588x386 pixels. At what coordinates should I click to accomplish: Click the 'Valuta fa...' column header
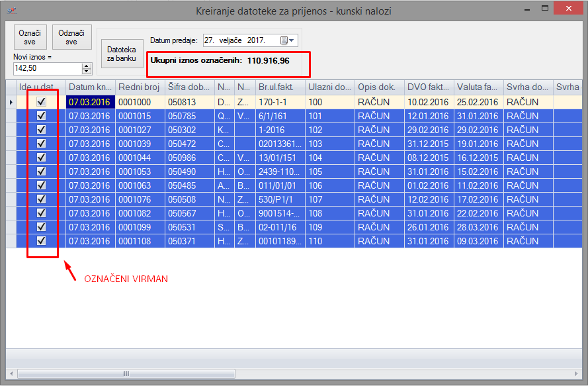point(478,87)
